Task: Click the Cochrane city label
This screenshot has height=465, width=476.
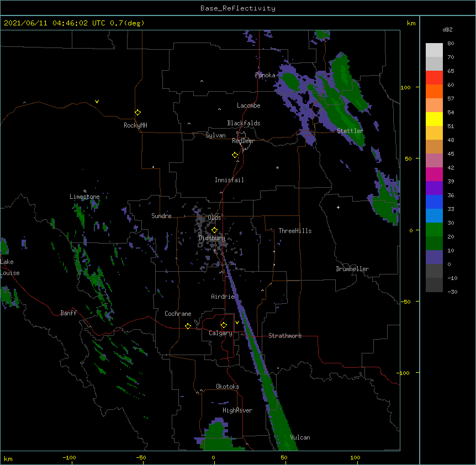Action: point(178,314)
